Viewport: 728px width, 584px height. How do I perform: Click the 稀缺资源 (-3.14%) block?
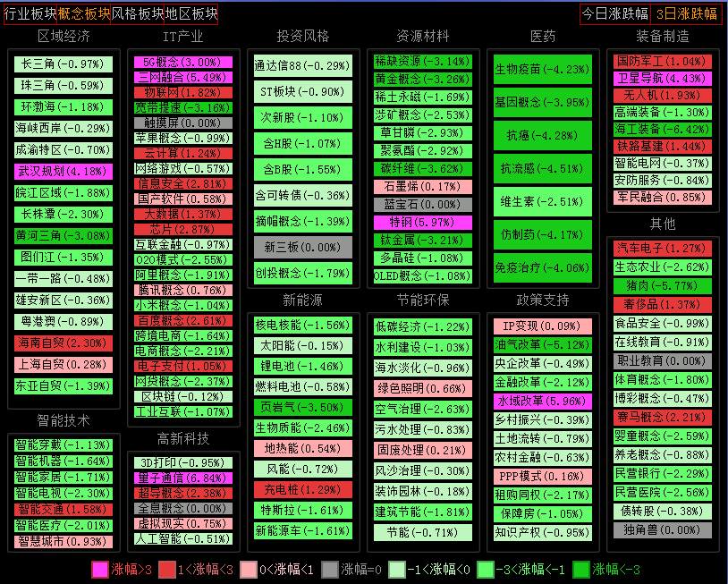click(x=423, y=62)
